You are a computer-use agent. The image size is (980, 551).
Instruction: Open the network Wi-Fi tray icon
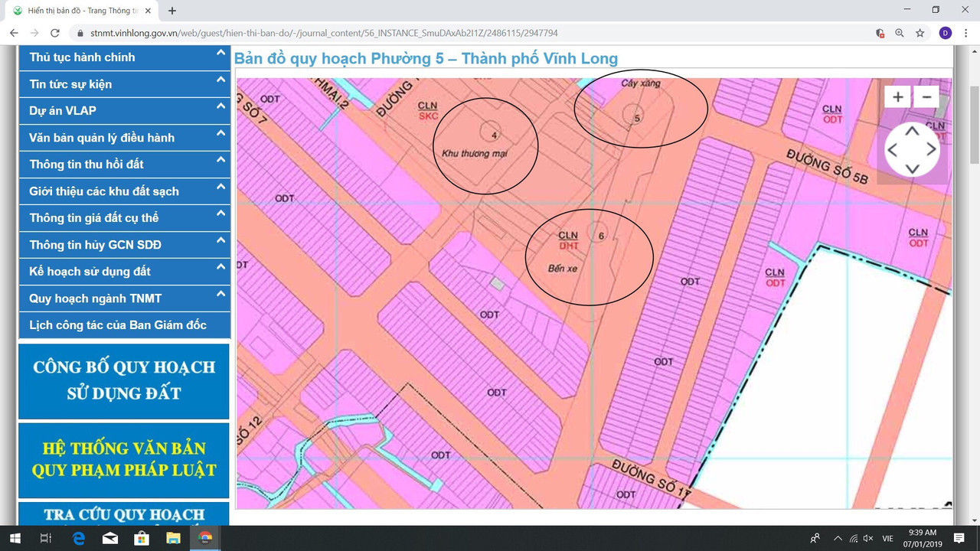tap(853, 538)
